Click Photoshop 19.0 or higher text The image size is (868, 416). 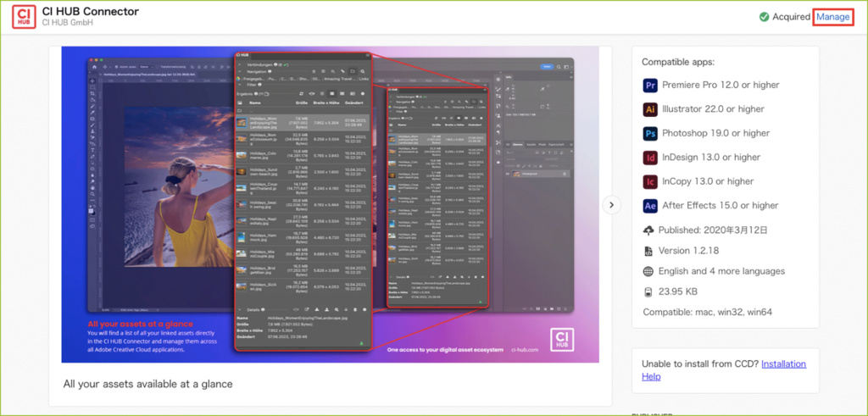[x=715, y=133]
